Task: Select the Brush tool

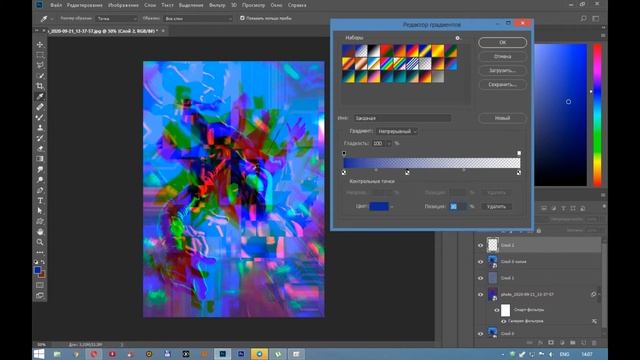Action: tap(40, 117)
